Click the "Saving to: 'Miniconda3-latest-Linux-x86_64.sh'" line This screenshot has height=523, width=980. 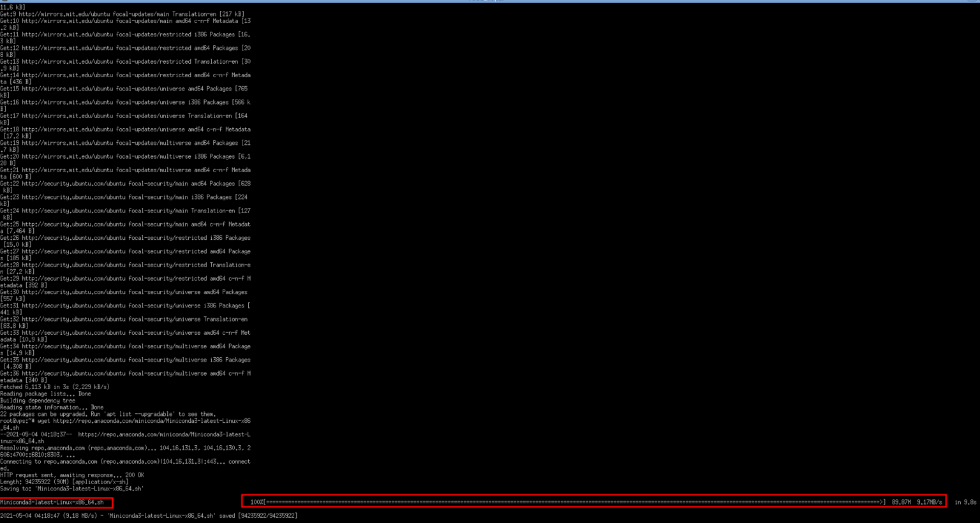pos(72,489)
